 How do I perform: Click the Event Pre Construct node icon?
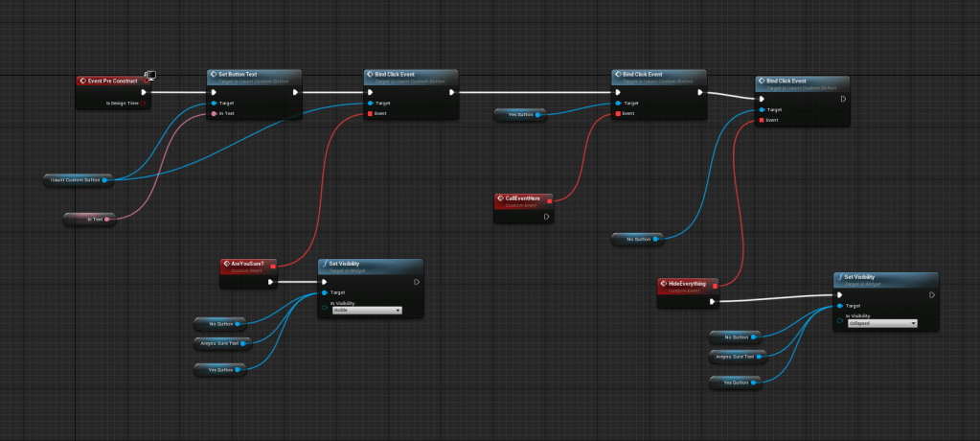(82, 81)
